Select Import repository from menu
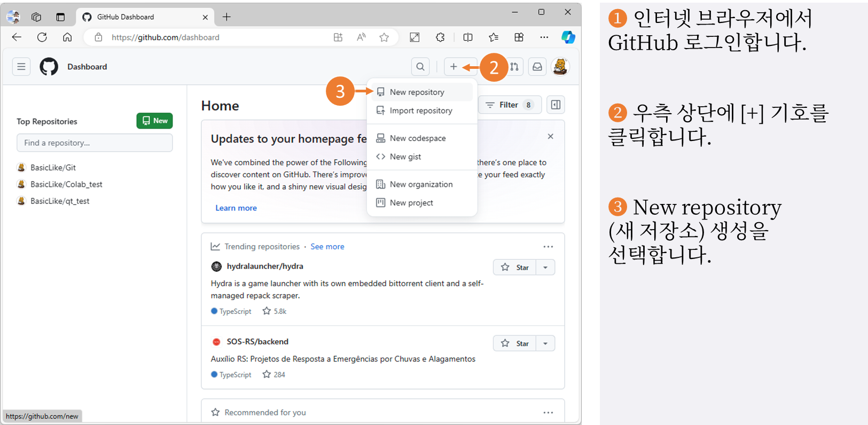This screenshot has width=868, height=425. coord(422,111)
